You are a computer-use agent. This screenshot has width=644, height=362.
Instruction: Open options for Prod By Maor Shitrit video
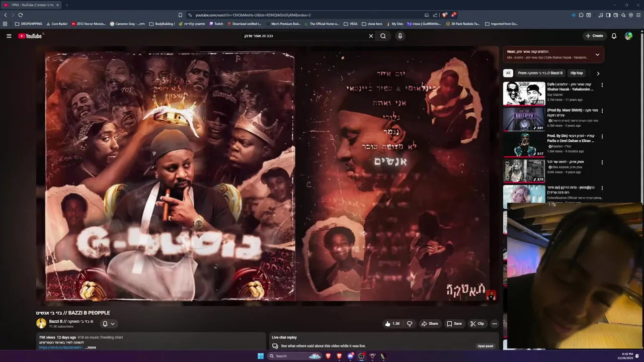tap(602, 111)
